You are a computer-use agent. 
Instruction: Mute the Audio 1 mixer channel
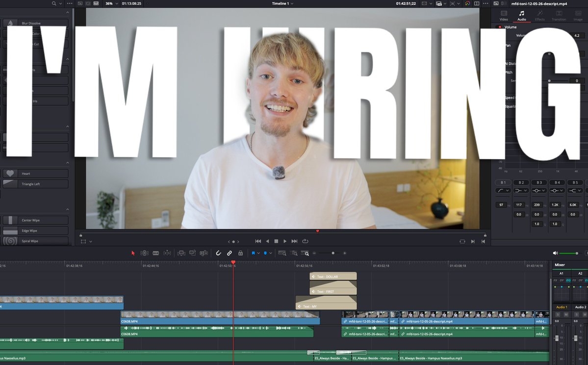566,315
